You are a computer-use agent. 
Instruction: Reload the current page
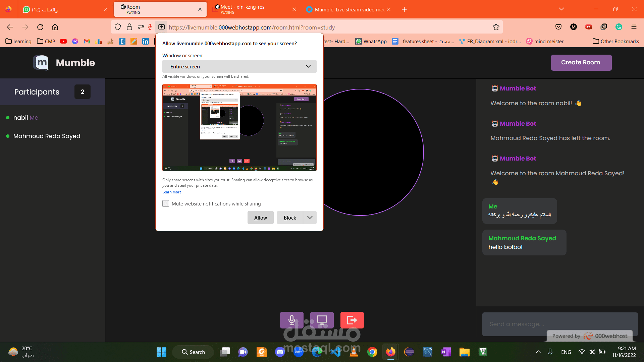click(40, 27)
